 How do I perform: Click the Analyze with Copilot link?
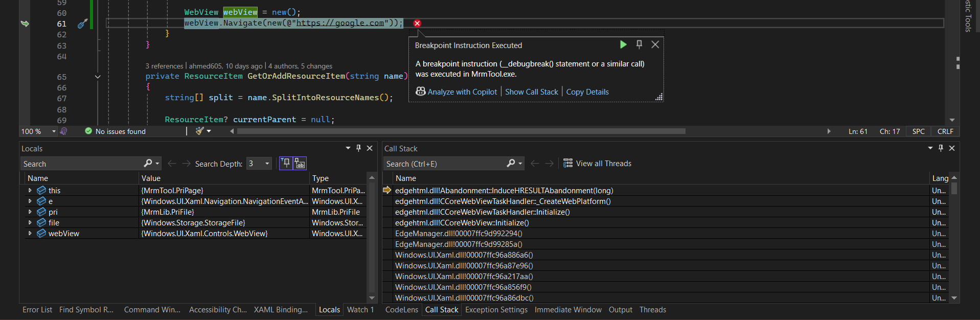462,92
